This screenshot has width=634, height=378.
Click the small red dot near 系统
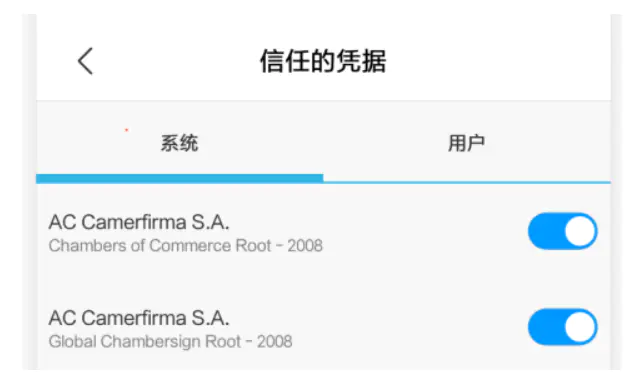pos(127,130)
